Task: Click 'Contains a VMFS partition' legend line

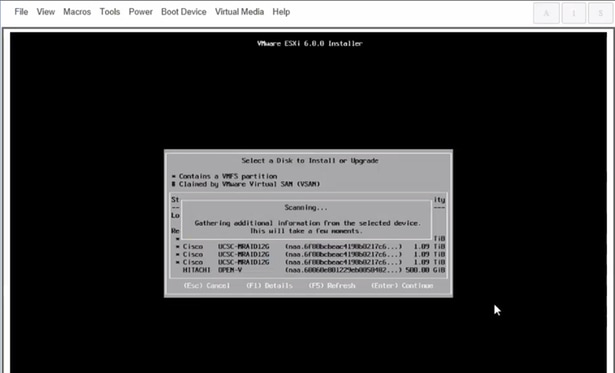Action: click(x=224, y=176)
